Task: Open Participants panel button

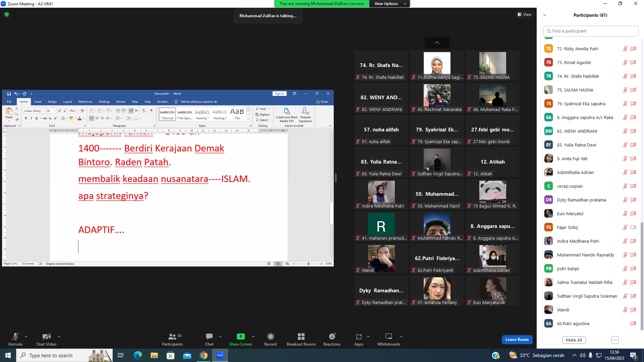Action: (172, 339)
